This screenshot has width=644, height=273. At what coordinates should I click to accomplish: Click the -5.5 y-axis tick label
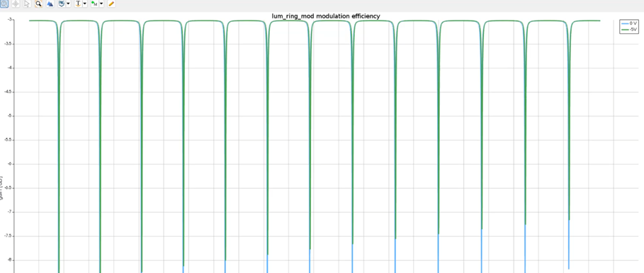click(x=9, y=140)
